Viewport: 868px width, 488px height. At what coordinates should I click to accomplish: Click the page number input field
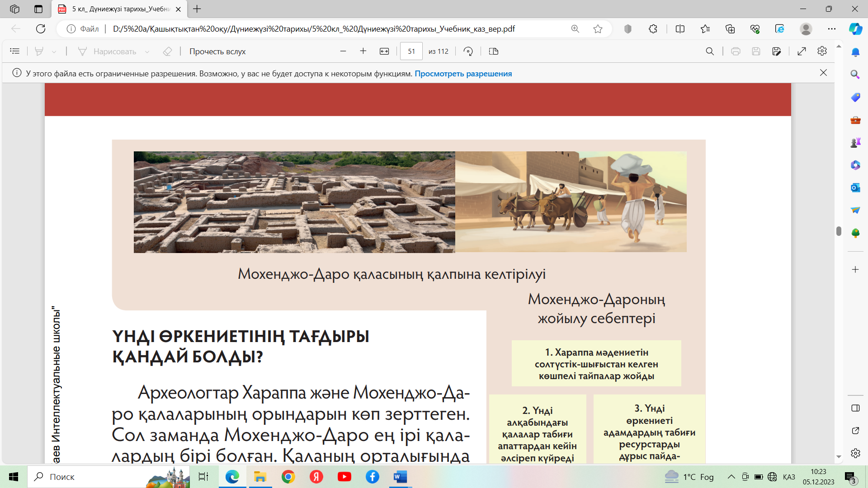pos(411,52)
